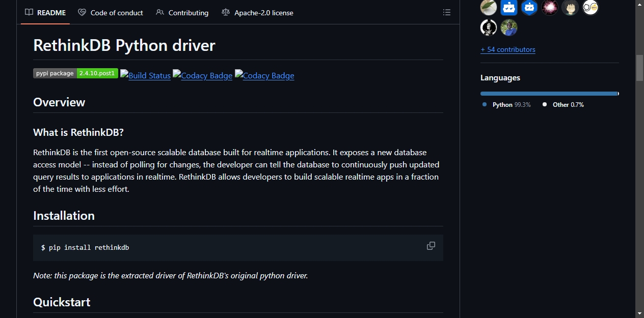
Task: Click the Python portion of languages bar
Action: pyautogui.click(x=549, y=94)
